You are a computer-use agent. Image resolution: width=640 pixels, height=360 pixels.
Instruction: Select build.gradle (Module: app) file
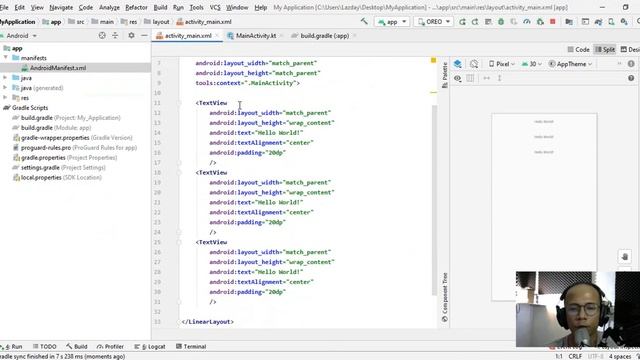click(52, 127)
